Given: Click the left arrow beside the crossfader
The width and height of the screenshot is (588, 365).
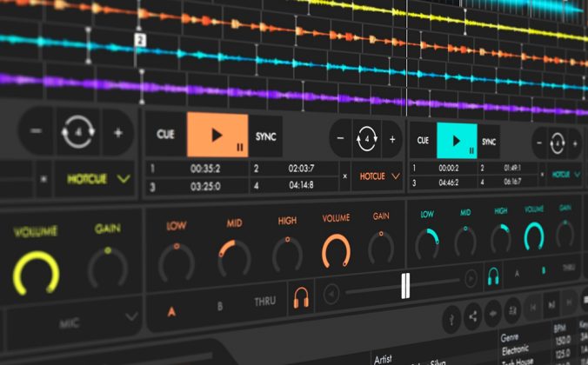Looking at the screenshot, I should [x=331, y=293].
